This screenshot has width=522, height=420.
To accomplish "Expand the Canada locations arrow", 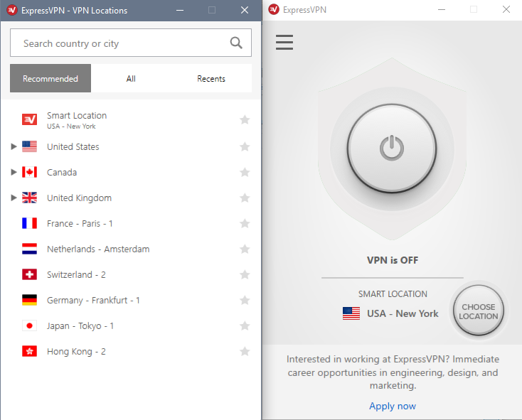I will [14, 172].
